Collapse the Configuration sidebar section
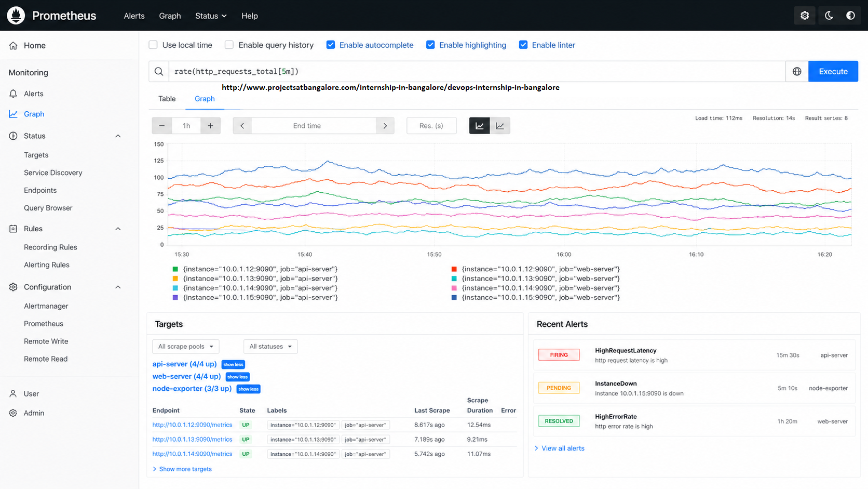Viewport: 868px width, 489px height. [118, 287]
